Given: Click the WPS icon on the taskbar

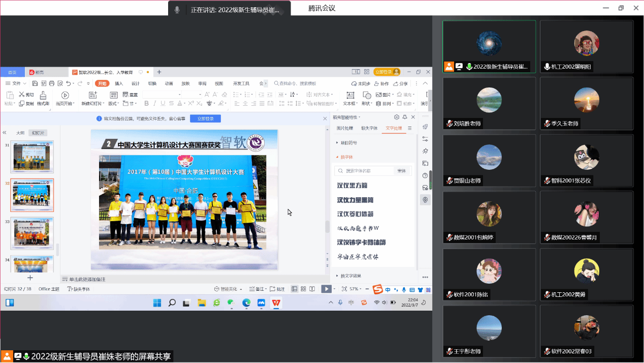Looking at the screenshot, I should pos(276,303).
